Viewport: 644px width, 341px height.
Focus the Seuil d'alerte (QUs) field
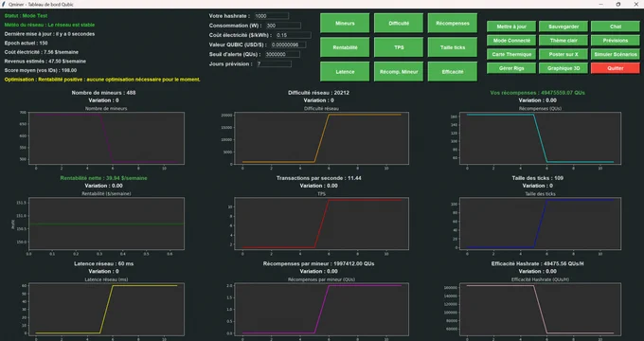coord(282,54)
